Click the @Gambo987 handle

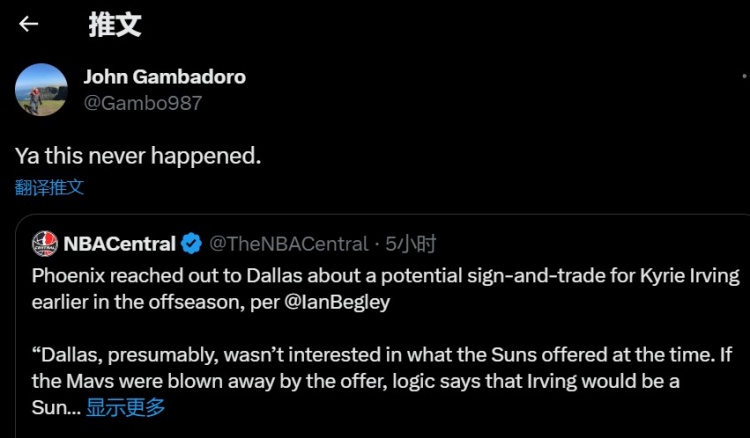(143, 102)
